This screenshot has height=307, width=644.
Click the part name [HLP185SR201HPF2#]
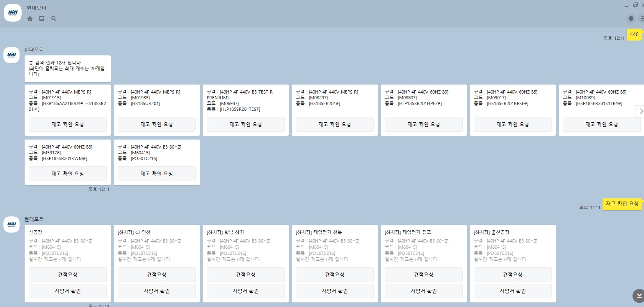pos(420,103)
